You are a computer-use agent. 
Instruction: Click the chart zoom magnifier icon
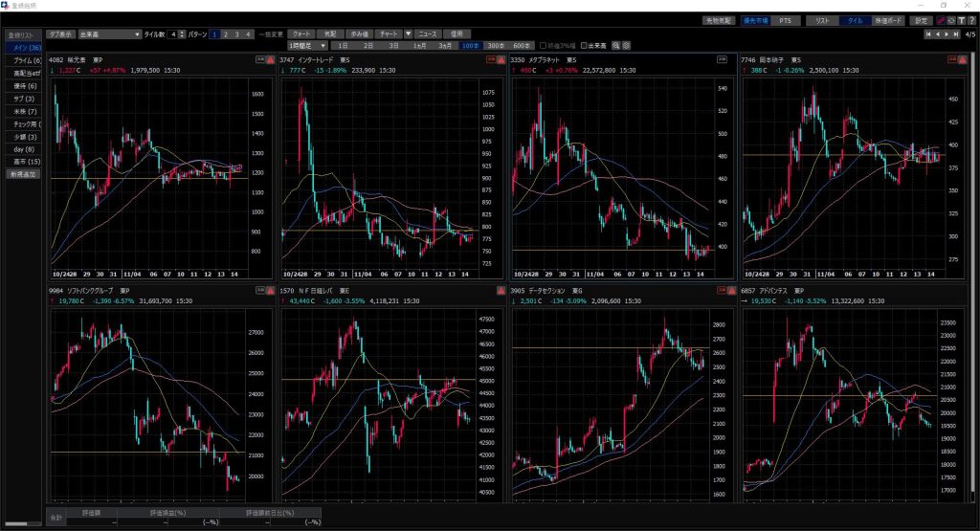(x=616, y=45)
